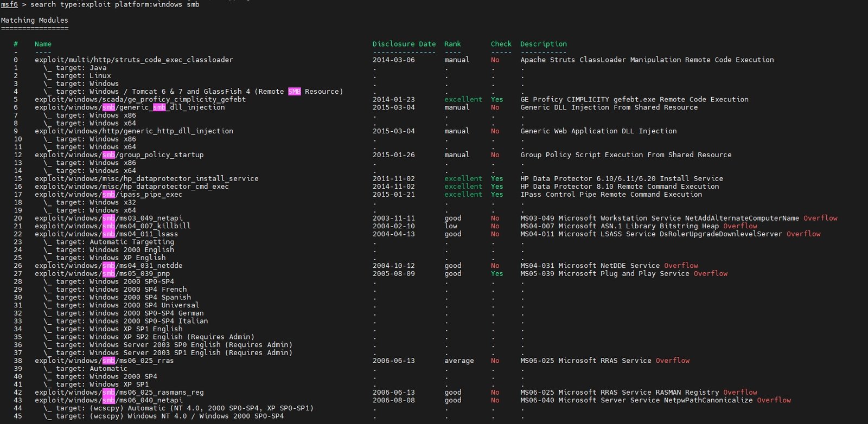Select exploit/windows/smb/ipass_pipe_exec module name

click(108, 195)
